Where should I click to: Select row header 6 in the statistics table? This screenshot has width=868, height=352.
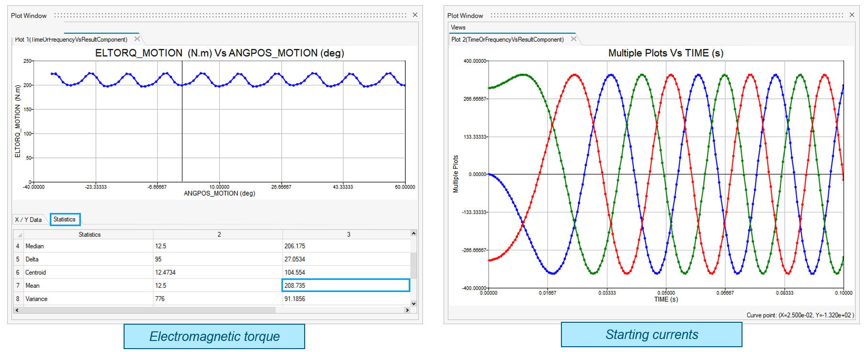point(18,272)
